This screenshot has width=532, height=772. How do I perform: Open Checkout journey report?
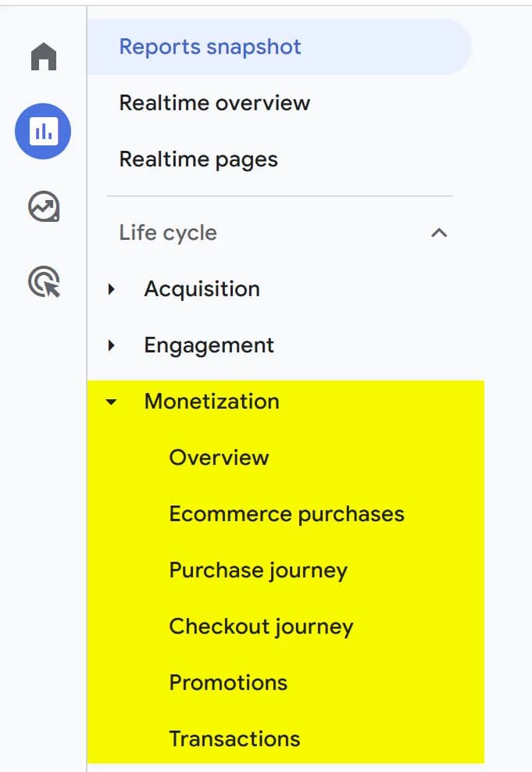[x=261, y=627]
